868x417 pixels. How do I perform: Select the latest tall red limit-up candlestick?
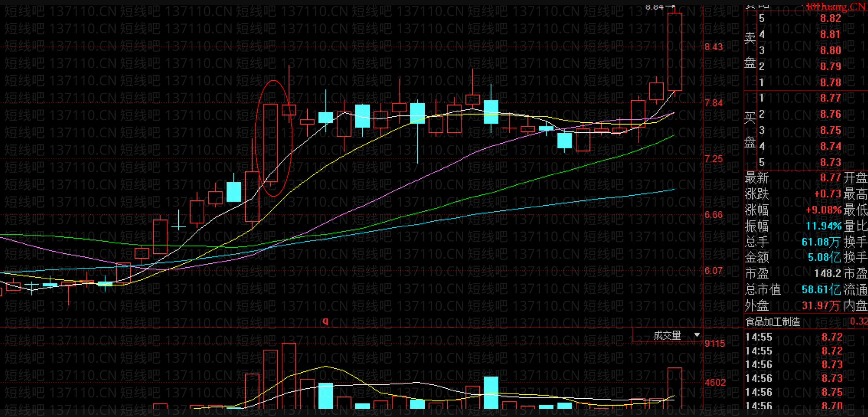675,52
